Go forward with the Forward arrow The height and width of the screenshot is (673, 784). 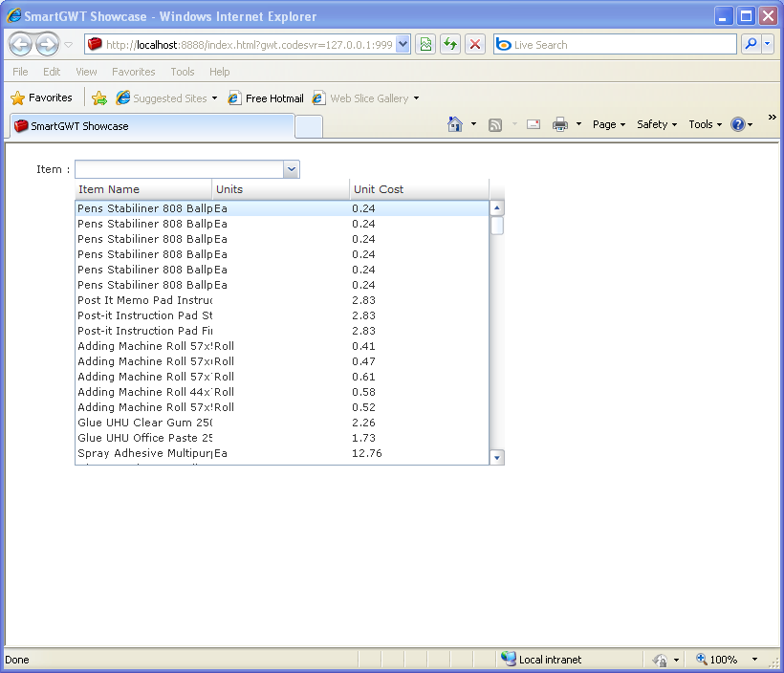coord(48,45)
